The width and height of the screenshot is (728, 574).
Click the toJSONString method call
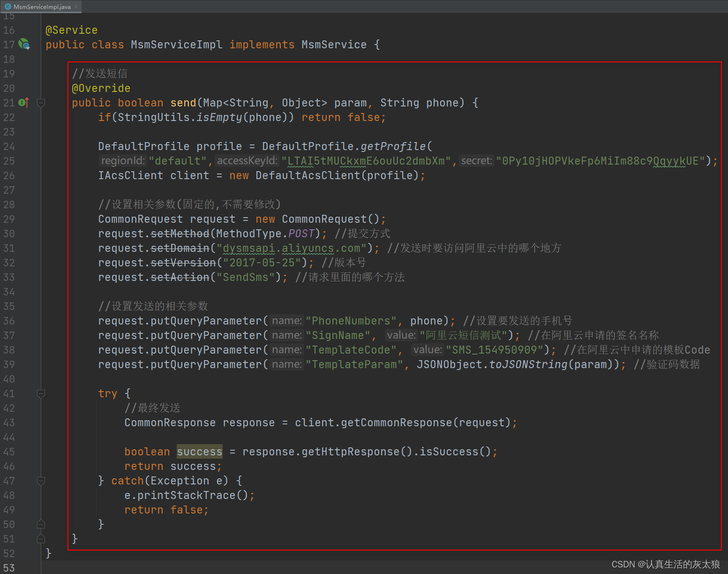click(528, 364)
